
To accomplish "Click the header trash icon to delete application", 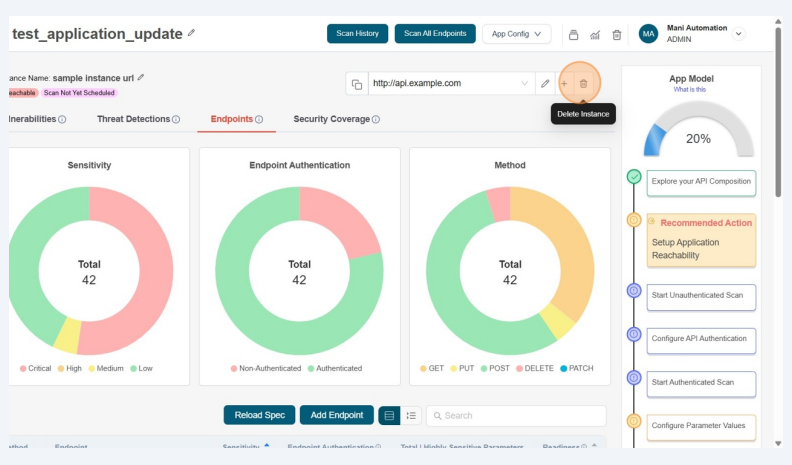I will click(x=616, y=34).
